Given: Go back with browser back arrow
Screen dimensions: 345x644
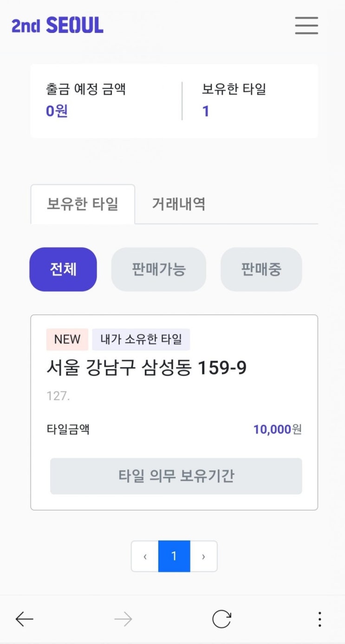Looking at the screenshot, I should 24,619.
